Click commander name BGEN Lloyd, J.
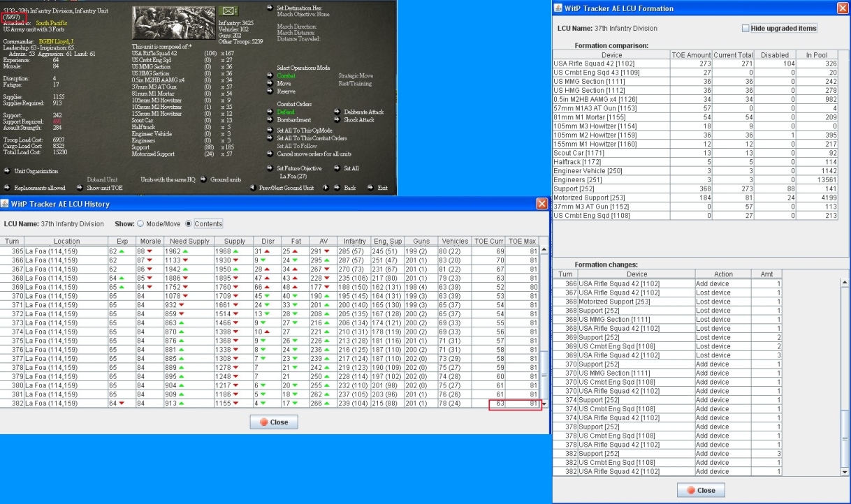This screenshot has width=851, height=504. tap(57, 42)
